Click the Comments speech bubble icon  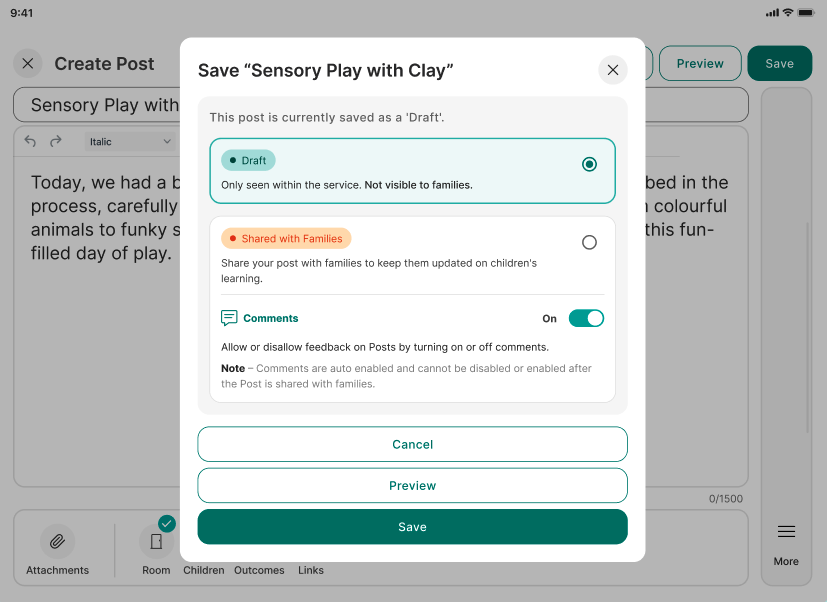tap(228, 317)
